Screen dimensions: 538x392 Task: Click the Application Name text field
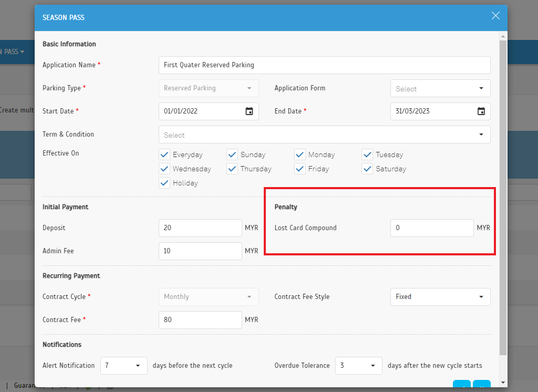324,65
